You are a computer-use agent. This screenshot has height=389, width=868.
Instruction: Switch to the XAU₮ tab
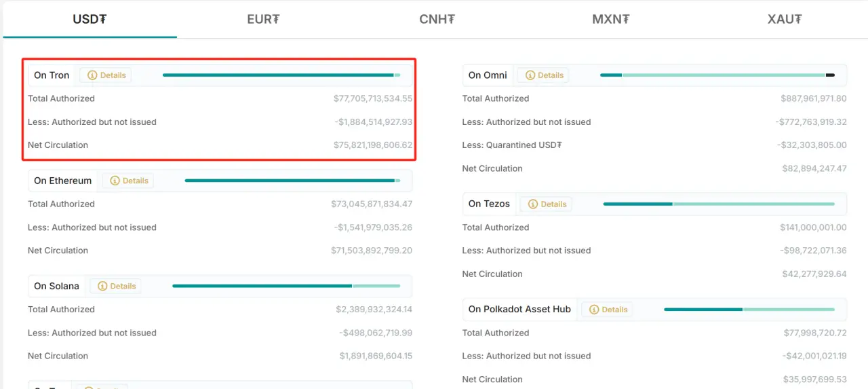(785, 19)
